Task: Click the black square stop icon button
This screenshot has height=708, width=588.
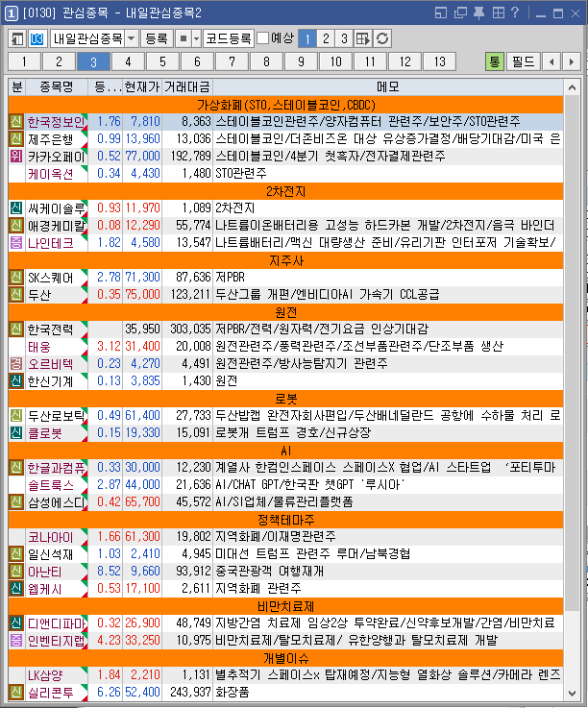Action: click(183, 38)
